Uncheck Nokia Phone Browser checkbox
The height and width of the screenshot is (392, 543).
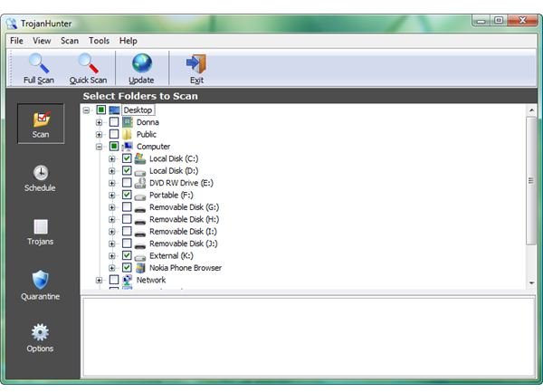point(127,268)
